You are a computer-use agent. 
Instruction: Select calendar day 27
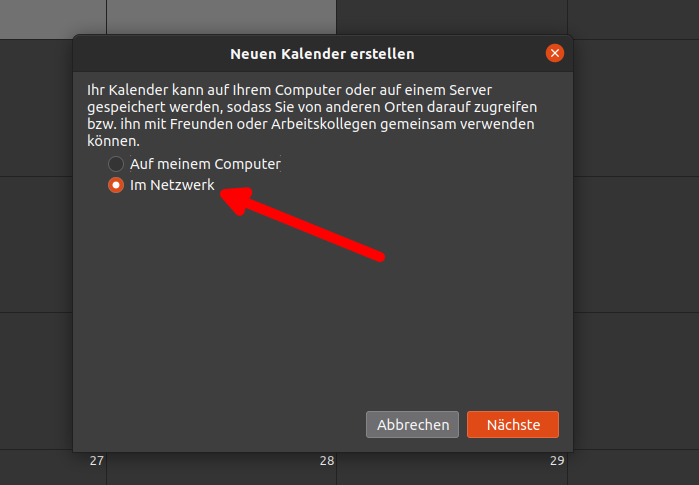(97, 460)
